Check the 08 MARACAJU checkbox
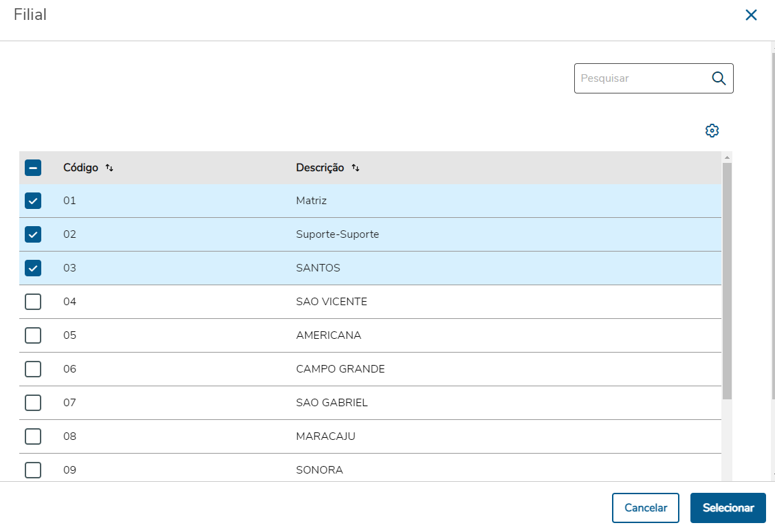 (33, 436)
